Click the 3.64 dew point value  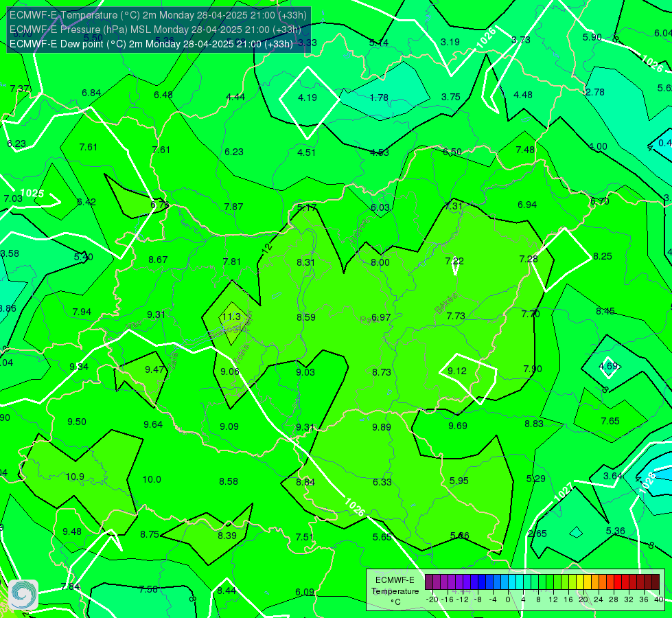point(613,476)
